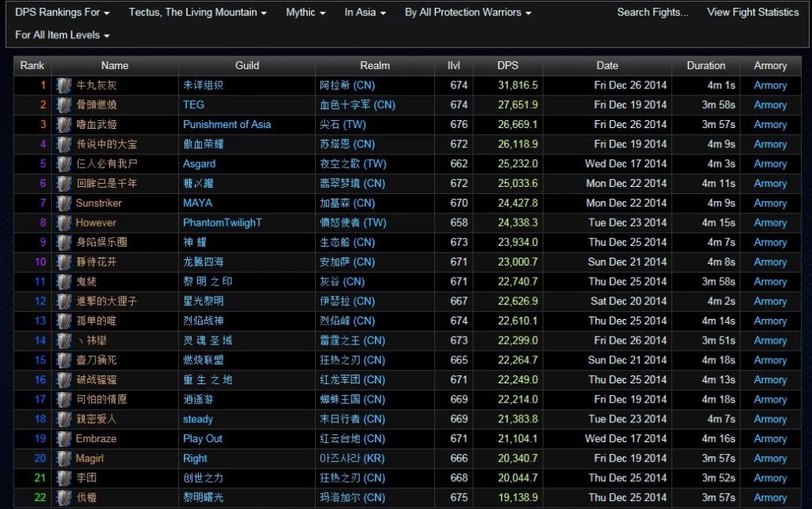Click the 31,816.5 DPS value

coord(518,85)
